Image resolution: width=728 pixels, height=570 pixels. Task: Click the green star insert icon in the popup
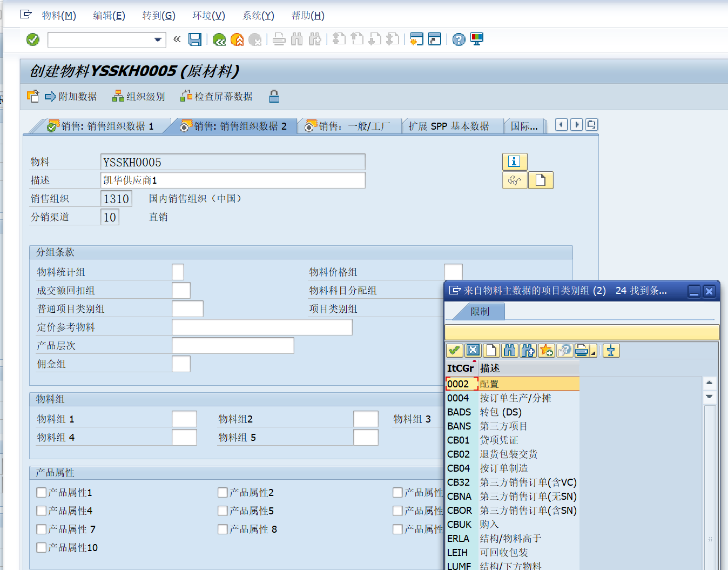(546, 351)
